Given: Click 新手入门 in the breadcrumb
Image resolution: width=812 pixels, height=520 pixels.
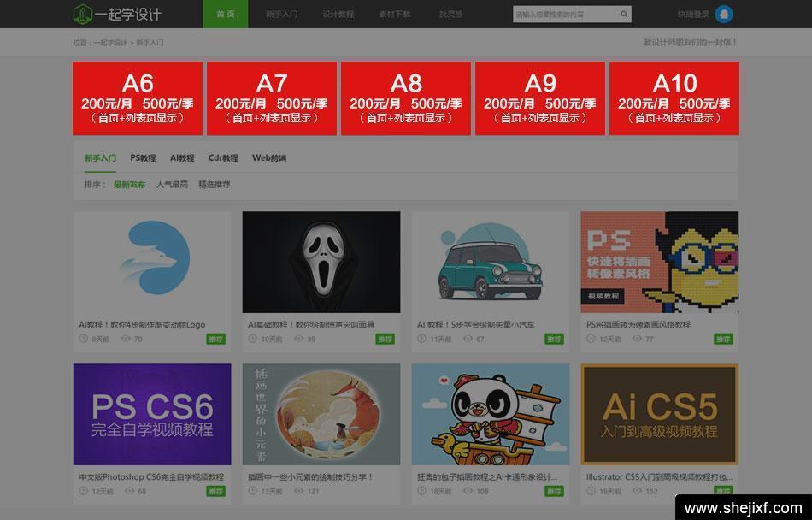Looking at the screenshot, I should coord(150,43).
